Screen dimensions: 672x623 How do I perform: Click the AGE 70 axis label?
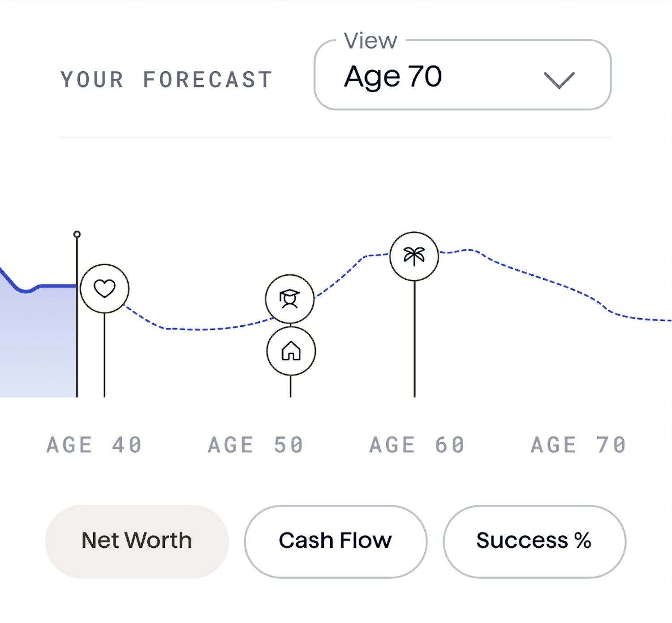[x=578, y=445]
